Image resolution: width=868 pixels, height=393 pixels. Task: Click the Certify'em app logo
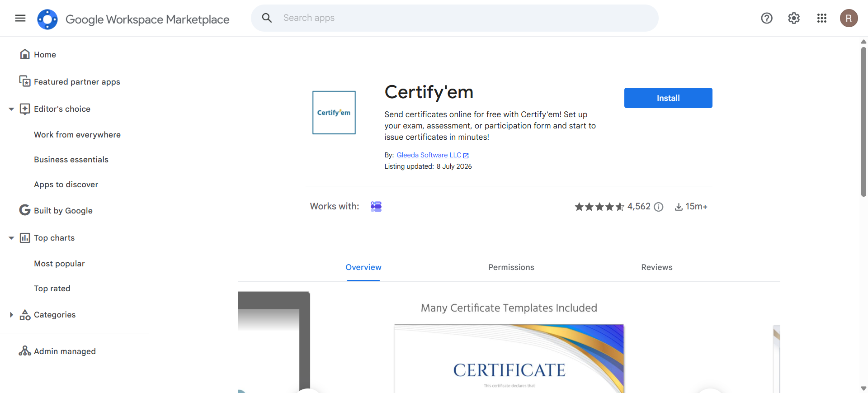[334, 113]
